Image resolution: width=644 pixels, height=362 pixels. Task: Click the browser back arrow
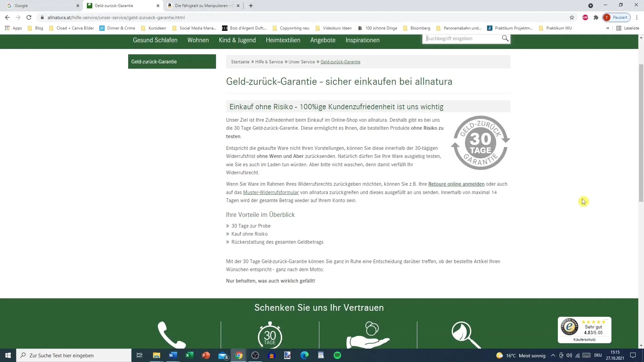pyautogui.click(x=7, y=17)
